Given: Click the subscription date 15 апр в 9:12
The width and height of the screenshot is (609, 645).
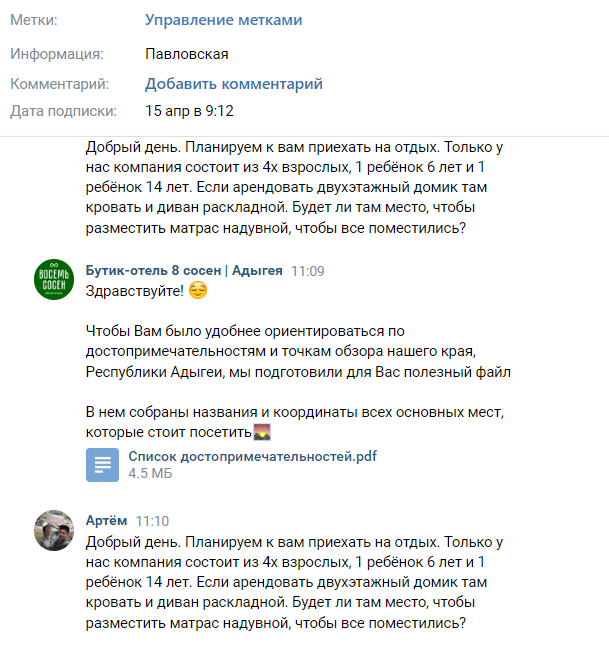Looking at the screenshot, I should 189,111.
